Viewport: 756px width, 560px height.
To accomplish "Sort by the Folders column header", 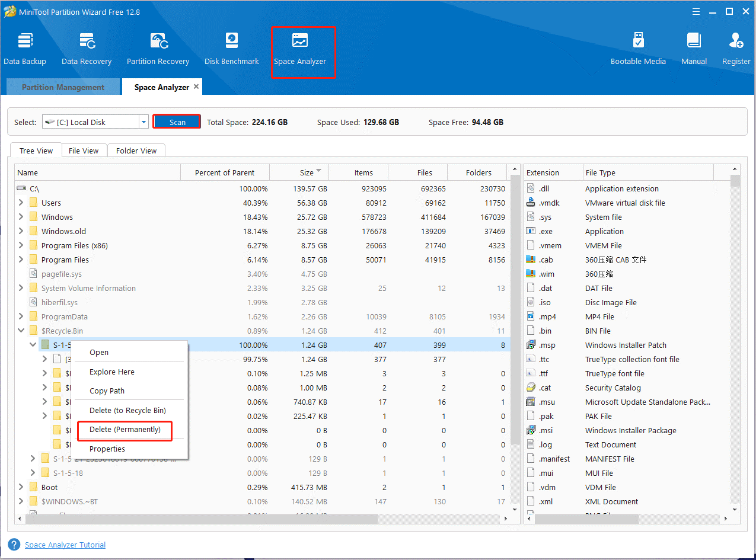I will [x=478, y=172].
